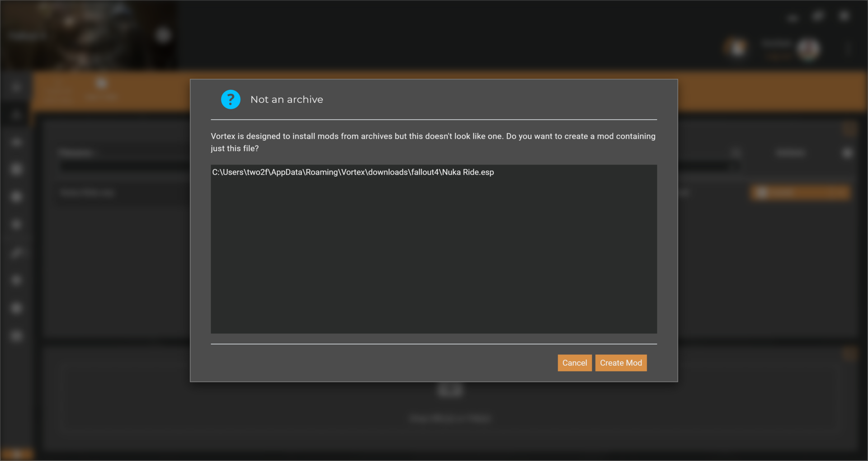
Task: Click the "Not an archive" dialog title
Action: click(x=287, y=99)
